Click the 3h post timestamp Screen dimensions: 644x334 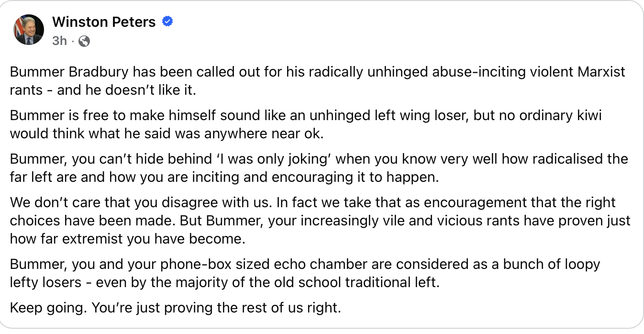click(59, 41)
